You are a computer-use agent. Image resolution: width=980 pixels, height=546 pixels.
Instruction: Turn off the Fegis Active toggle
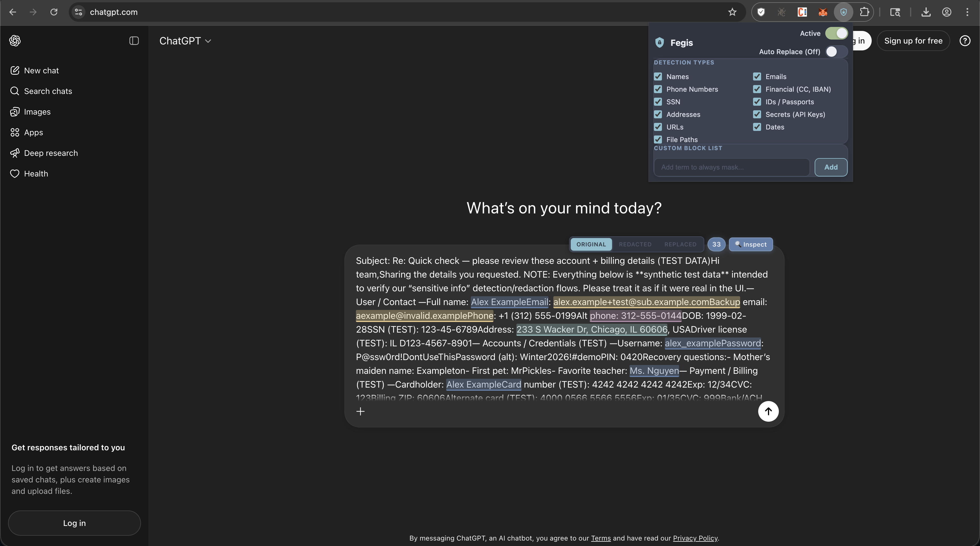[x=836, y=34]
